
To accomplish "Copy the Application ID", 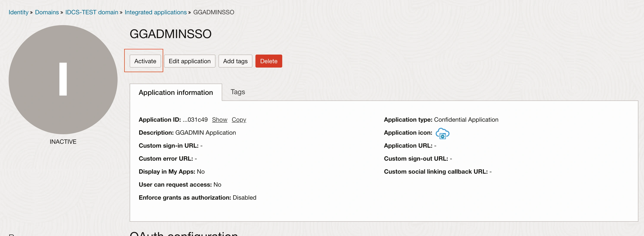I will tap(239, 120).
